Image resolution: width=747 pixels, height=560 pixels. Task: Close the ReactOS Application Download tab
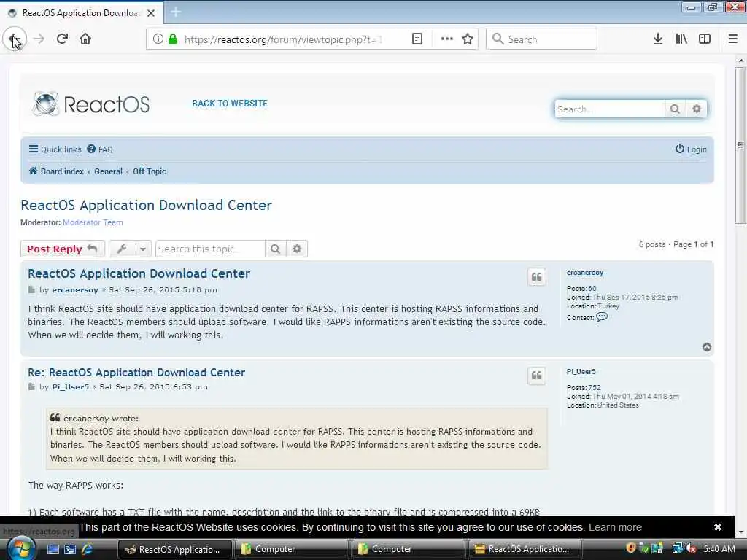coord(151,13)
